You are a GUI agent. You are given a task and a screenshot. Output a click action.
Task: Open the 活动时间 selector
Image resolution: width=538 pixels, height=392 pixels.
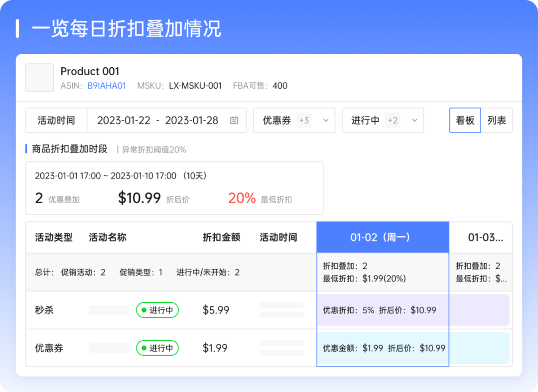click(56, 121)
